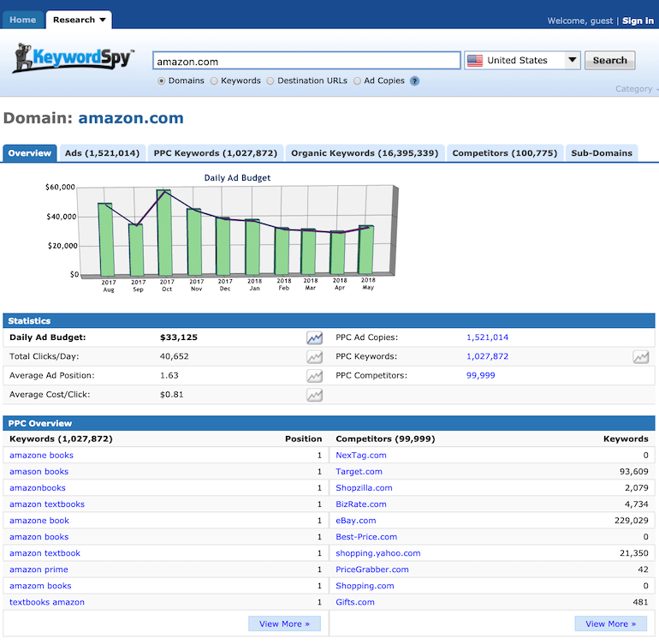The image size is (659, 644).
Task: Open the country dropdown arrow
Action: click(x=572, y=60)
